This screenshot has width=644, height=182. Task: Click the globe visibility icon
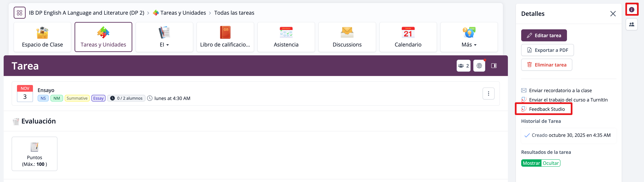(479, 66)
